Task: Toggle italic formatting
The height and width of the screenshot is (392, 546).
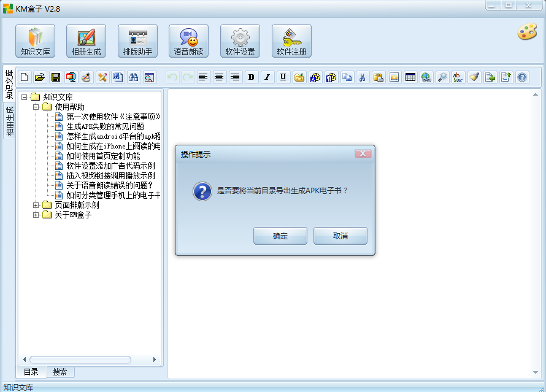Action: point(267,77)
